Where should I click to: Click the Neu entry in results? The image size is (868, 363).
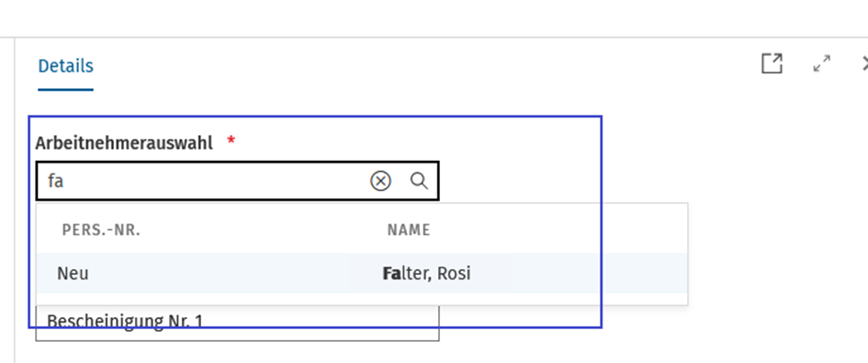pos(73,274)
